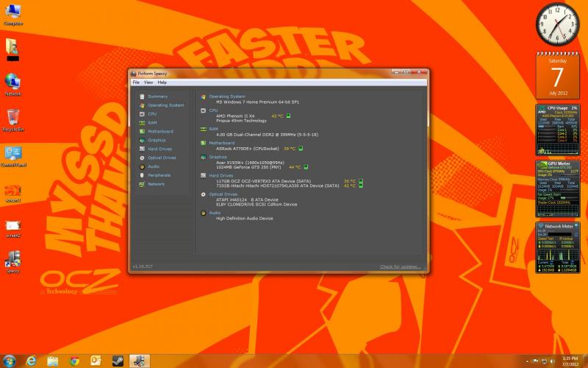Click the green GeForce GTS 250 temperature icon
Screen dimensions: 588x368
coord(306,167)
